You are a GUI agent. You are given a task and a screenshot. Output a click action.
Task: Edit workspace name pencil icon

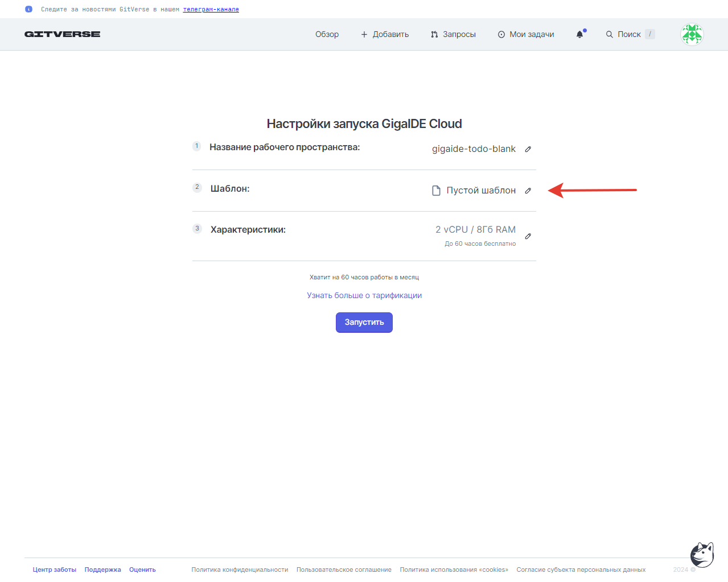pyautogui.click(x=528, y=149)
